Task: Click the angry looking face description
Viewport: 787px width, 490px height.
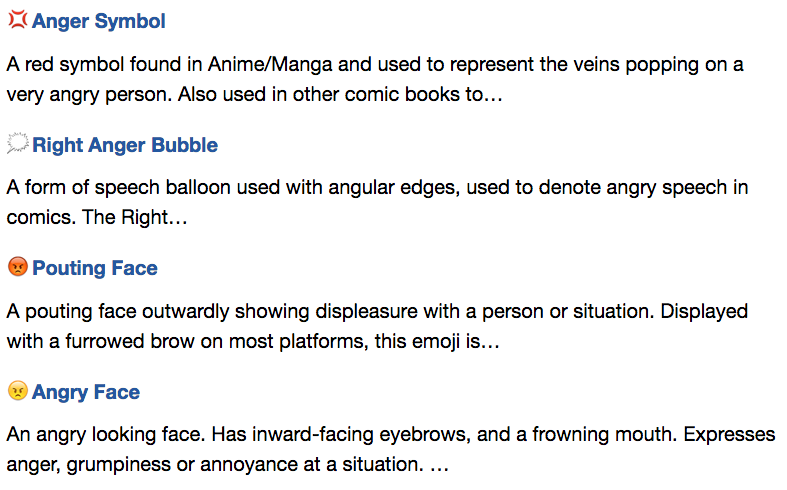Action: (391, 449)
